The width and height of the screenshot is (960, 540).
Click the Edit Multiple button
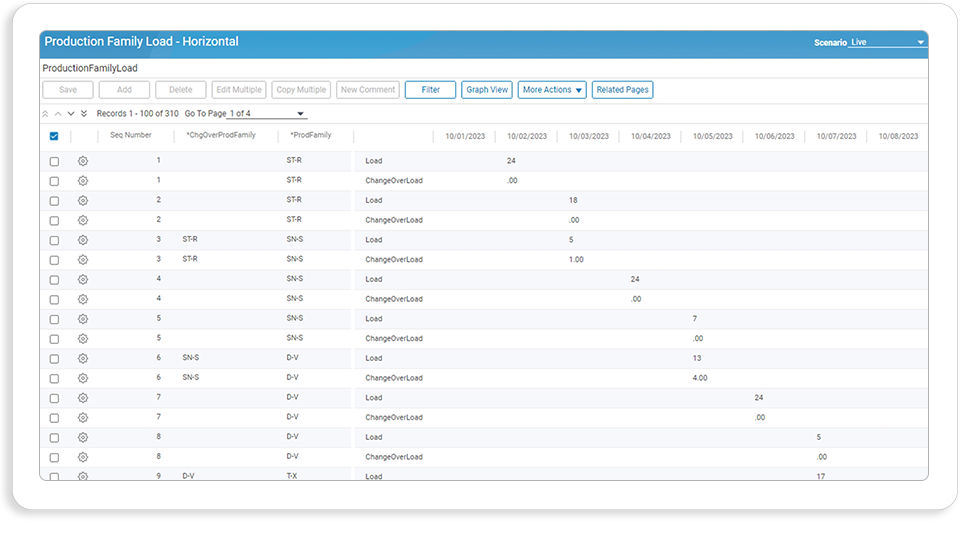(x=239, y=90)
